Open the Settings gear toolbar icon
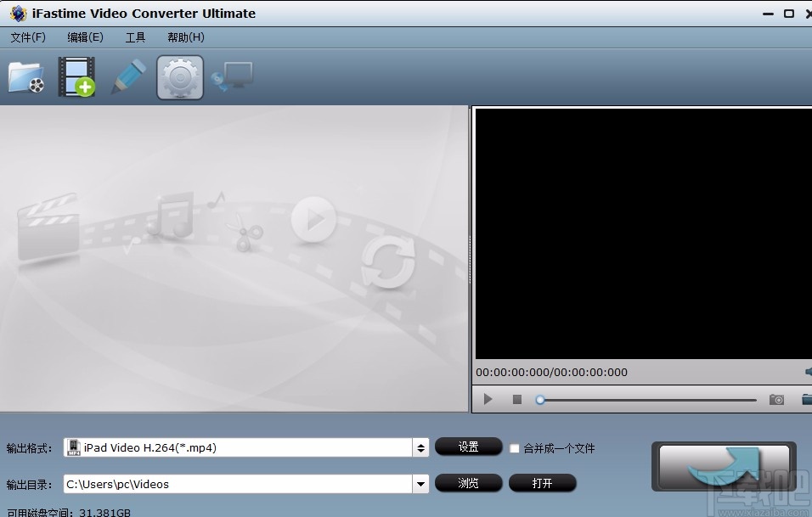Image resolution: width=812 pixels, height=517 pixels. point(179,76)
